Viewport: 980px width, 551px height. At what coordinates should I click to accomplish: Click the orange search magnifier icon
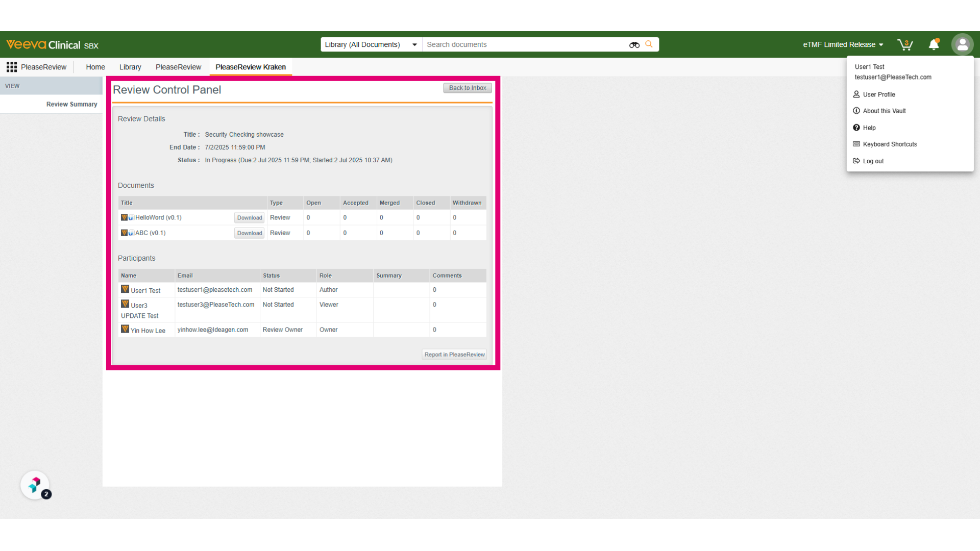pos(649,44)
